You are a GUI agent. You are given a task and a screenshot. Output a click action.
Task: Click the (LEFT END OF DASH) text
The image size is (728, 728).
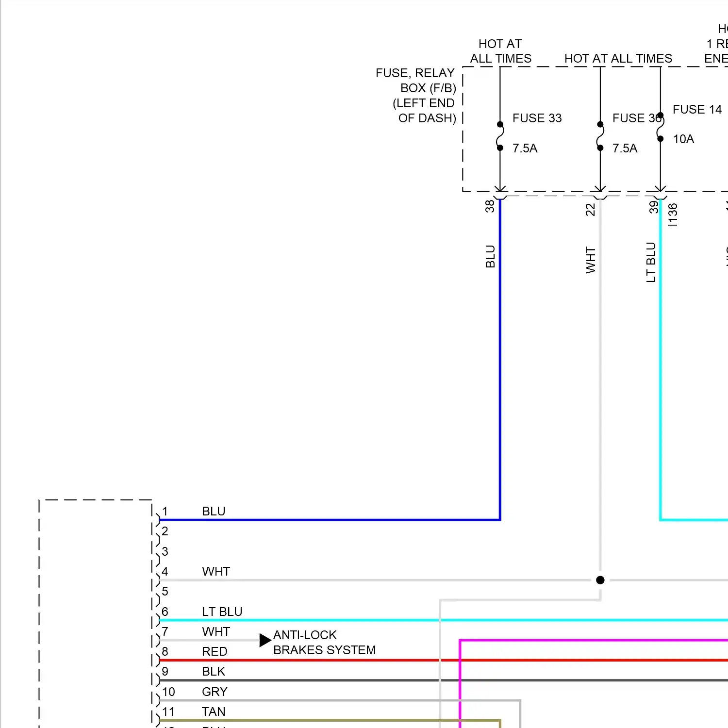coord(425,111)
